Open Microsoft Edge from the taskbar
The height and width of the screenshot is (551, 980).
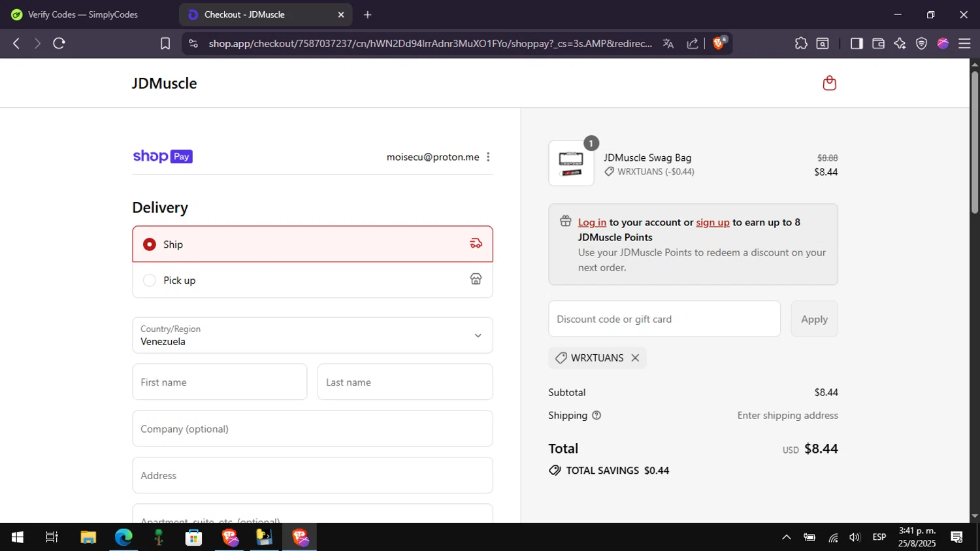(x=123, y=537)
